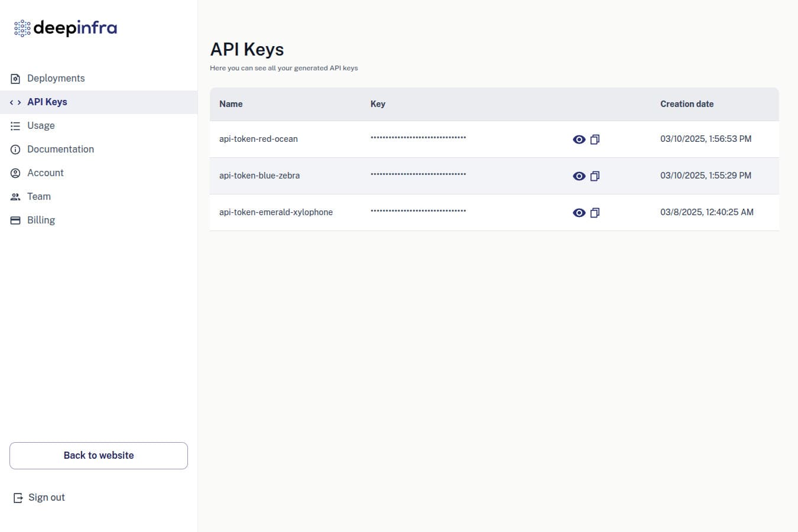This screenshot has height=532, width=798.
Task: Click the Usage list icon
Action: point(15,126)
